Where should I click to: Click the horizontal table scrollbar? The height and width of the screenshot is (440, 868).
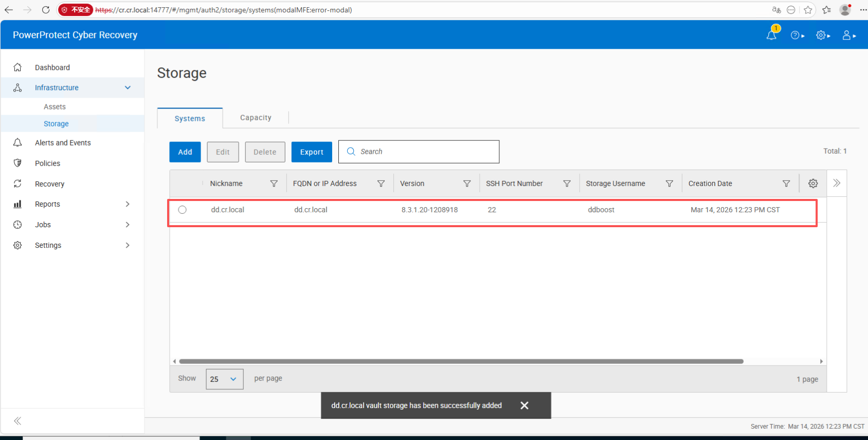tap(461, 361)
